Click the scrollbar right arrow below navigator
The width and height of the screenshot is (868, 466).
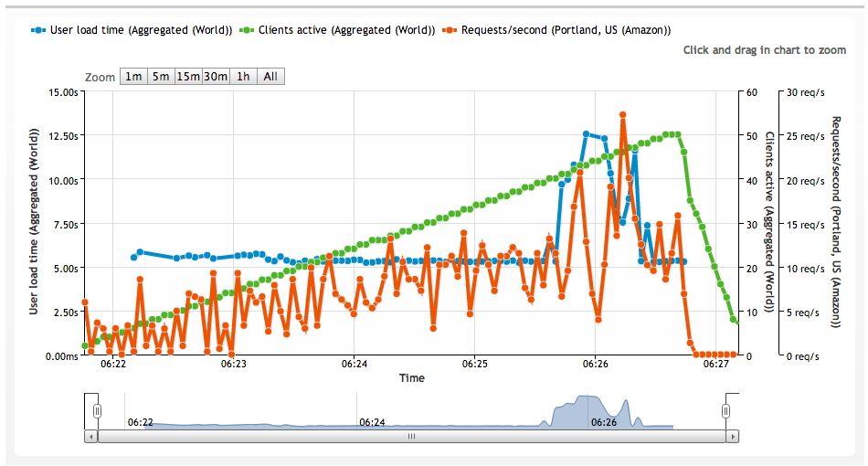(731, 437)
